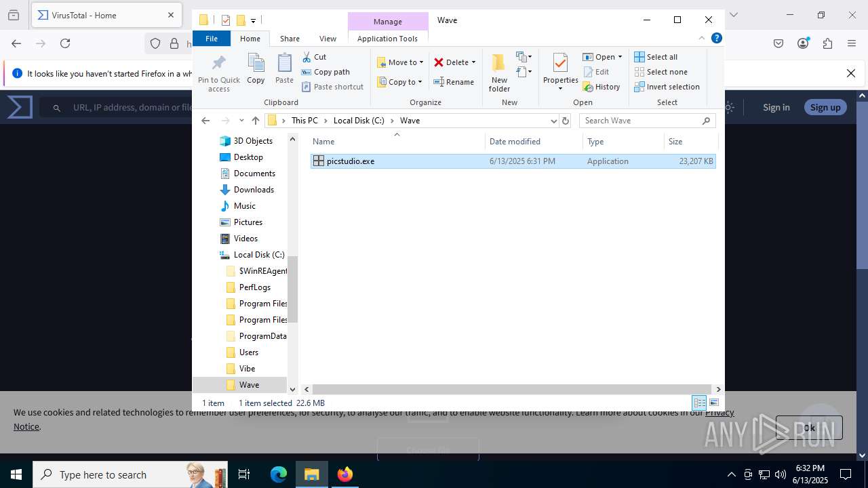Reload the Firefox page
Image resolution: width=868 pixels, height=488 pixels.
click(x=65, y=43)
